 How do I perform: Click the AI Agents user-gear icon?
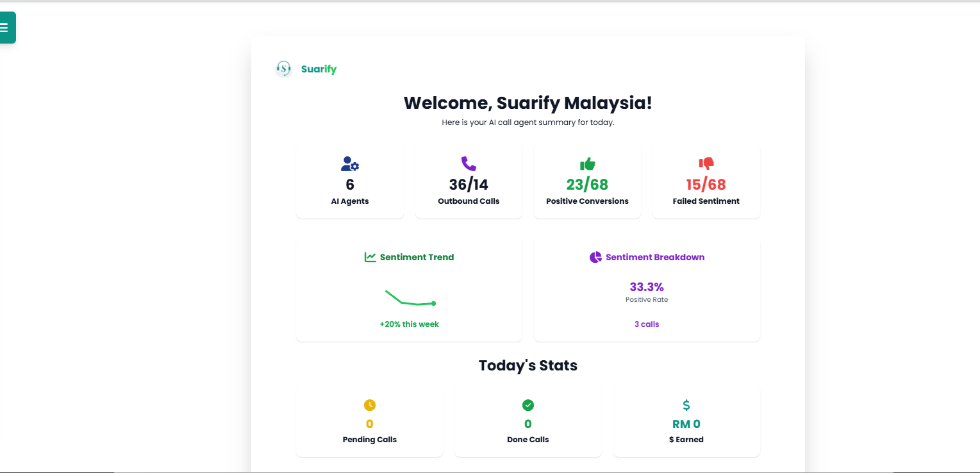coord(350,164)
